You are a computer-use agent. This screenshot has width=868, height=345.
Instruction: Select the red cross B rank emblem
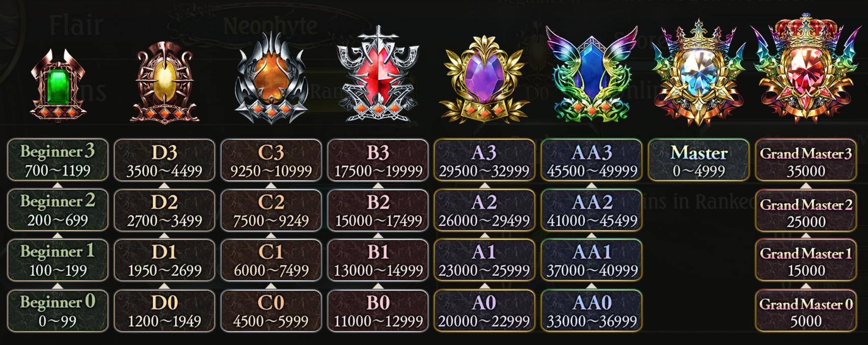coord(378,75)
